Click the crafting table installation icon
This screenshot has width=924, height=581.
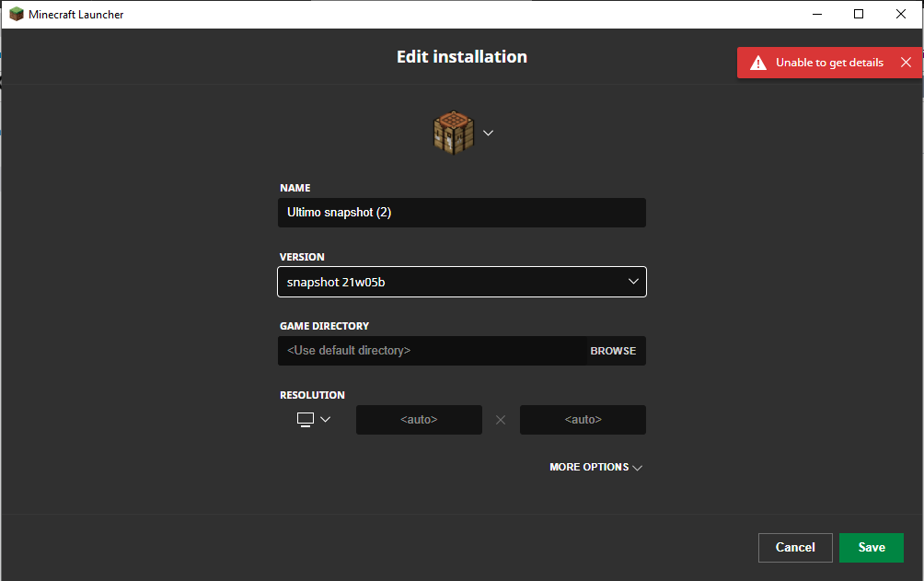(454, 133)
